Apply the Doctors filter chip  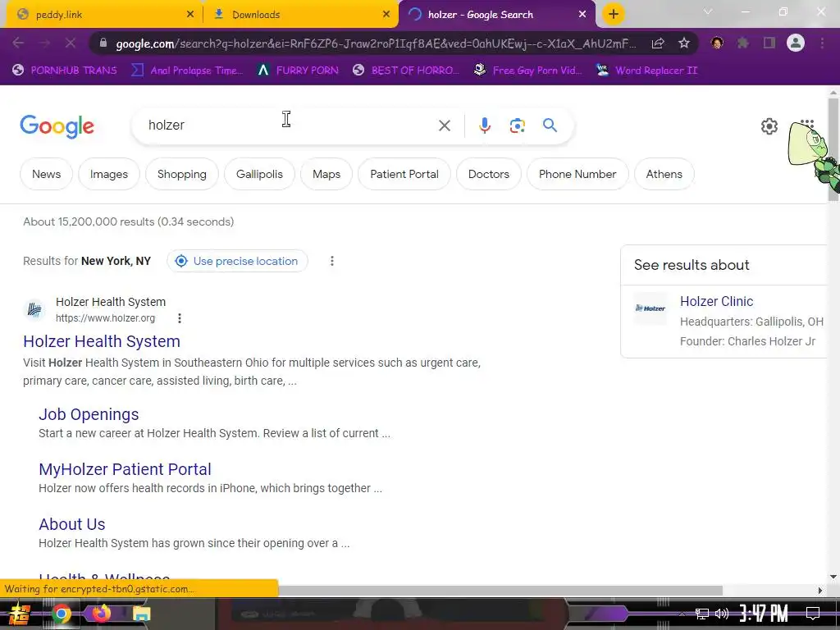pyautogui.click(x=489, y=174)
